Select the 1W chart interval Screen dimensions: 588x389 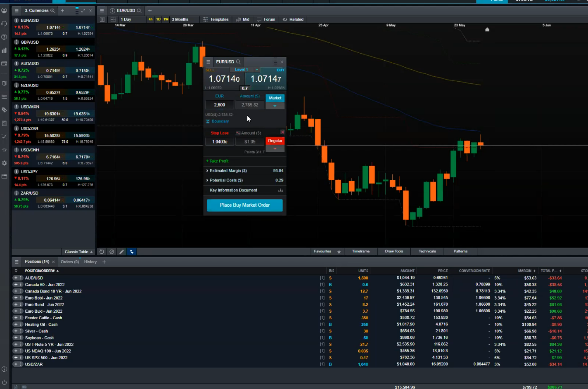tap(166, 19)
